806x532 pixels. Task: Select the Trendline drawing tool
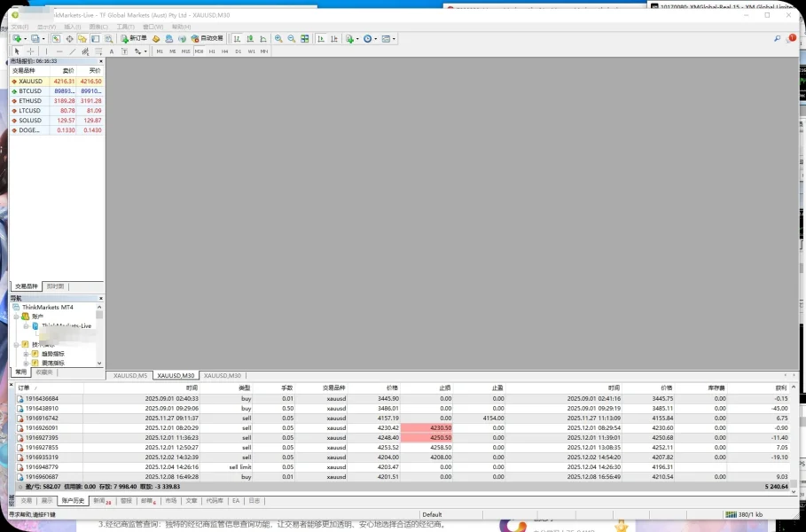[73, 51]
